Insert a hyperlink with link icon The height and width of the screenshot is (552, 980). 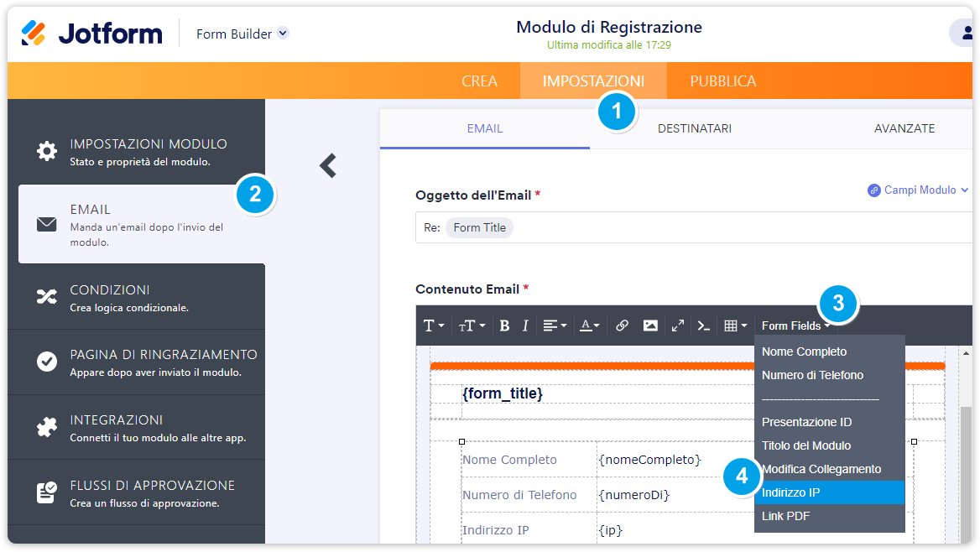(622, 325)
